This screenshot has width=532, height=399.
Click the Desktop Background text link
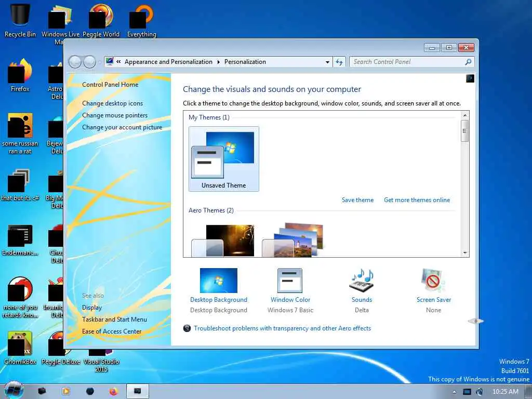click(219, 300)
